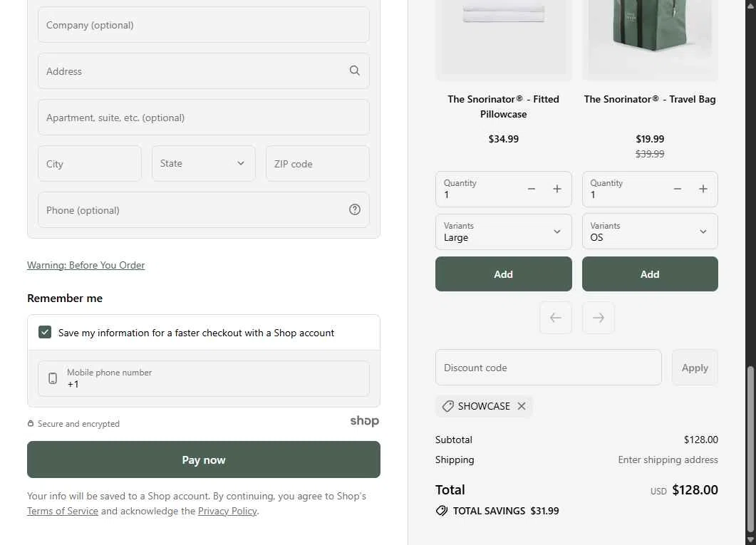756x545 pixels.
Task: Focus the Discount code field
Action: (548, 368)
